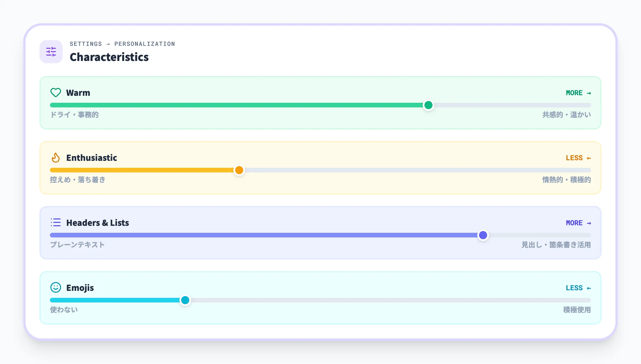The width and height of the screenshot is (641, 364).
Task: Click the 控えめ・落ち着き end label
Action: coord(78,180)
